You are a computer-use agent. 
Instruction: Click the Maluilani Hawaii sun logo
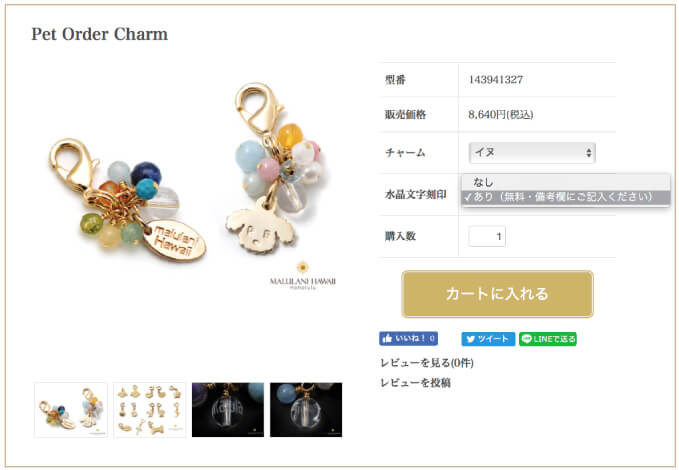pos(303,267)
